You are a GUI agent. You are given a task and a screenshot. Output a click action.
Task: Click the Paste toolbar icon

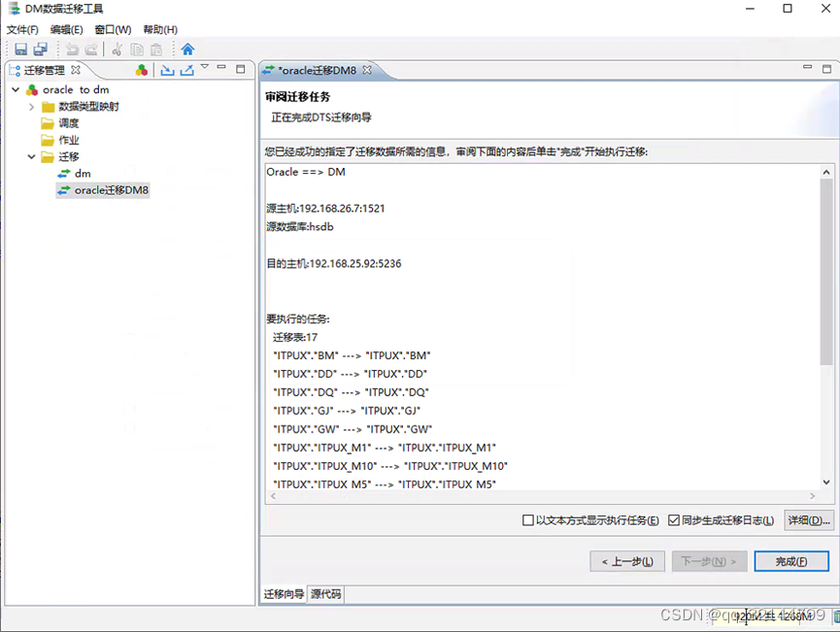coord(156,50)
